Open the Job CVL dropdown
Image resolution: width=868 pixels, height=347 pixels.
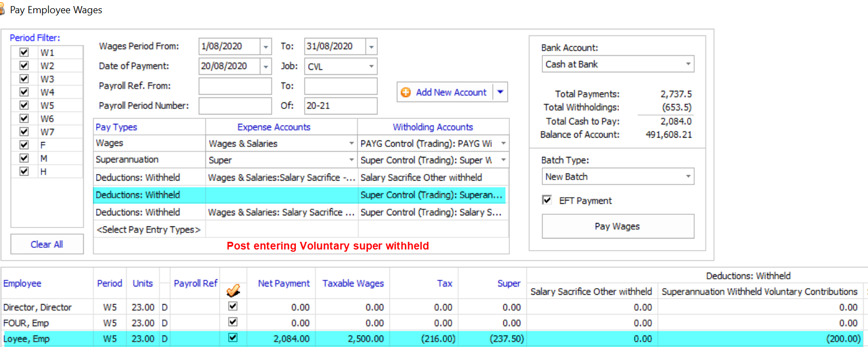pos(371,67)
